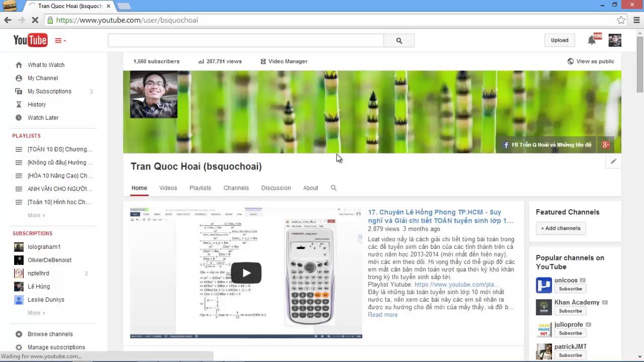Click 1,560 subscribers
Image resolution: width=644 pixels, height=362 pixels.
[x=156, y=61]
